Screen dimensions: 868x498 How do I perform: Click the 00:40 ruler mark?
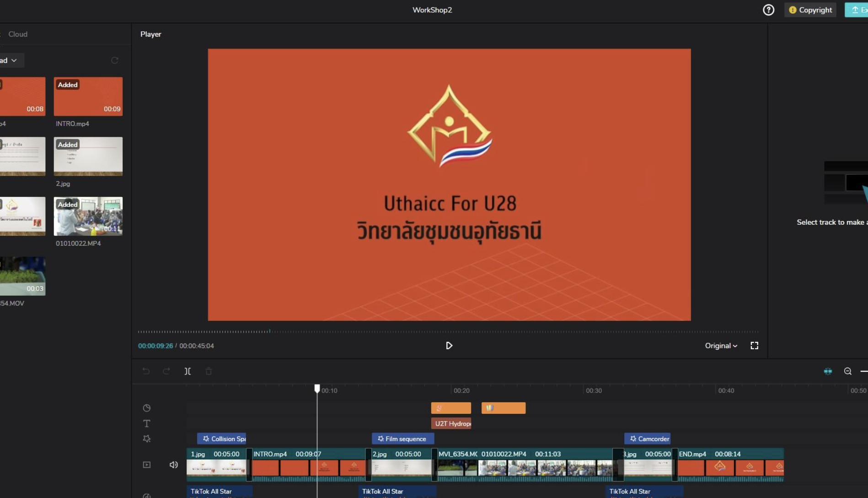(726, 390)
